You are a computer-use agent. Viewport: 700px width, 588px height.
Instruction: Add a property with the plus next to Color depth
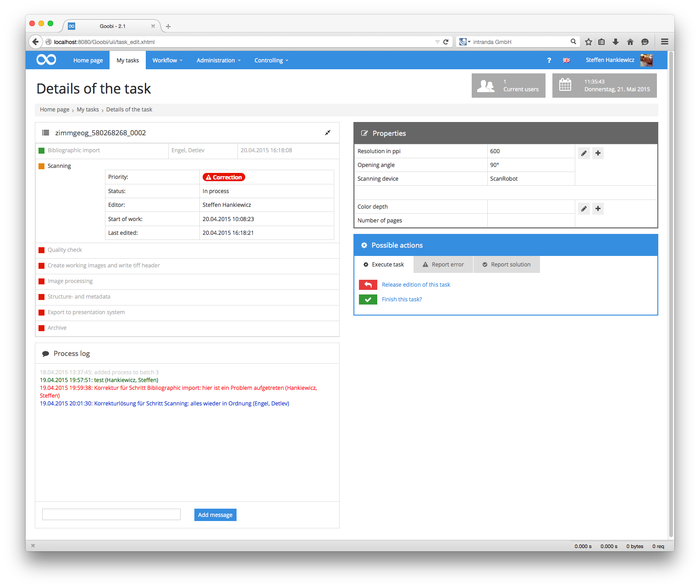tap(598, 209)
